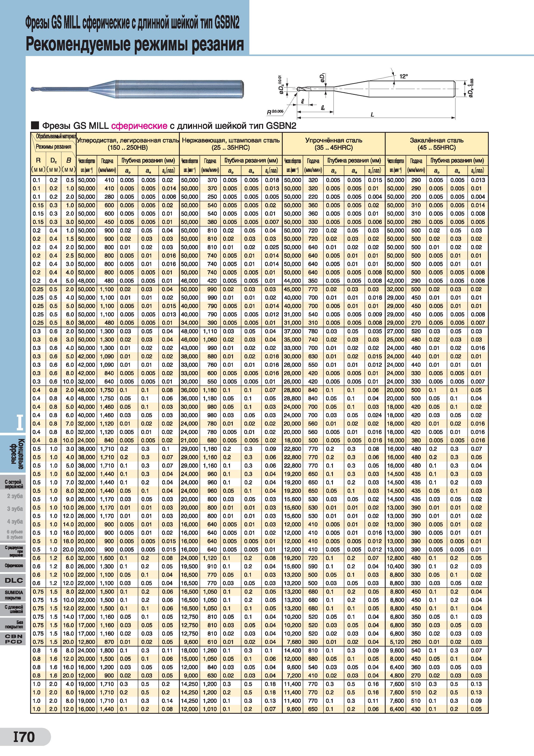Click the 'Концевые фрезы' side tab
Screen dimensions: 534x756
13,454
